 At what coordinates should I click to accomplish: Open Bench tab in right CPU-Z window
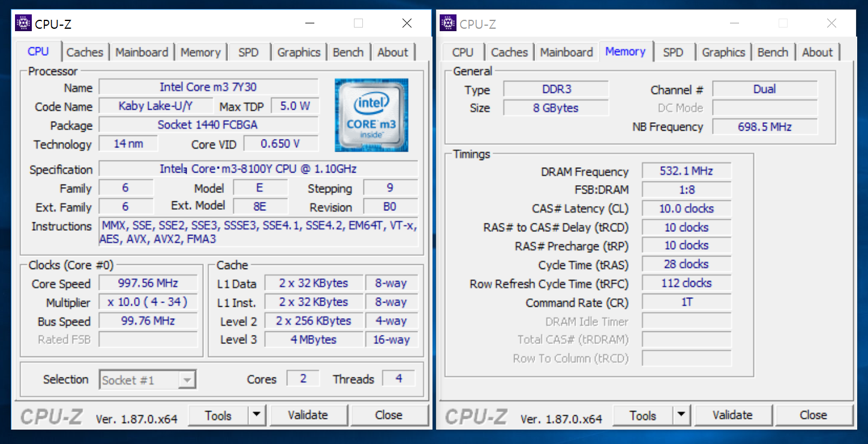pyautogui.click(x=773, y=52)
